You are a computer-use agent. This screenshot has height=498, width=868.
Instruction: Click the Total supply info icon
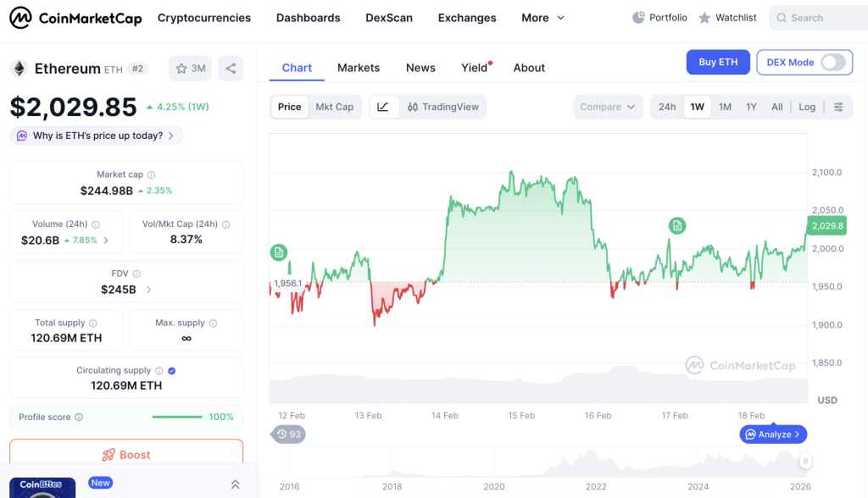(x=93, y=324)
